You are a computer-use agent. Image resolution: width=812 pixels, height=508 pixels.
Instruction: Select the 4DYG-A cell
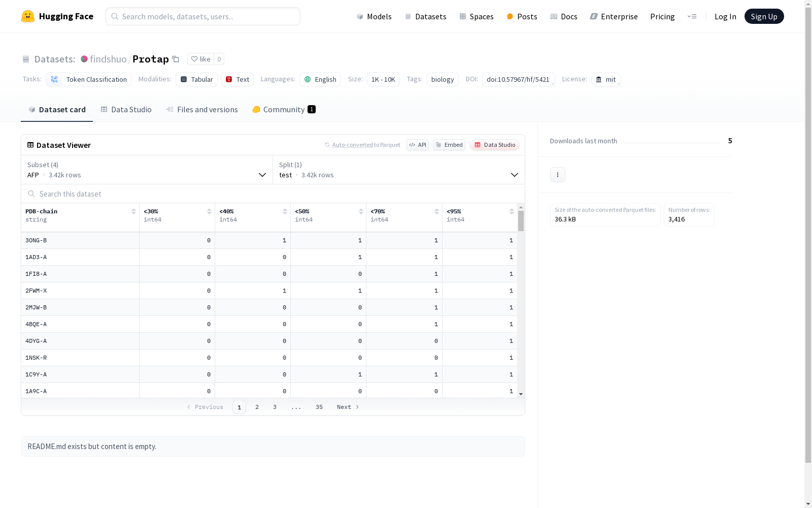(80, 341)
